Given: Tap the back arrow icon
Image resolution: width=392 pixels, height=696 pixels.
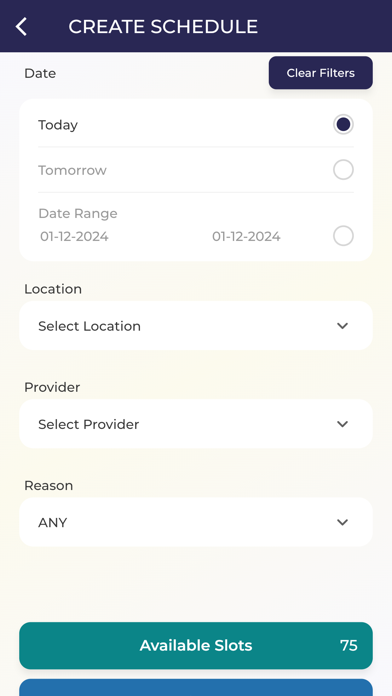Looking at the screenshot, I should click(21, 27).
